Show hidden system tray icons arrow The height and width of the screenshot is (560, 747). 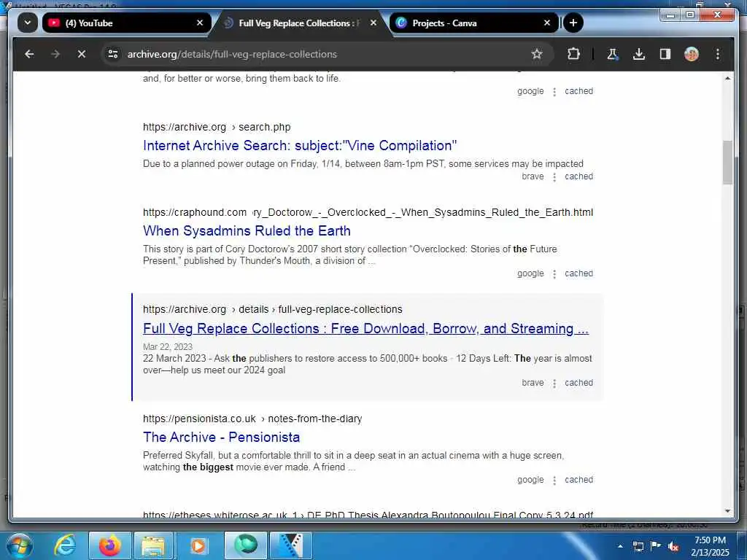620,546
